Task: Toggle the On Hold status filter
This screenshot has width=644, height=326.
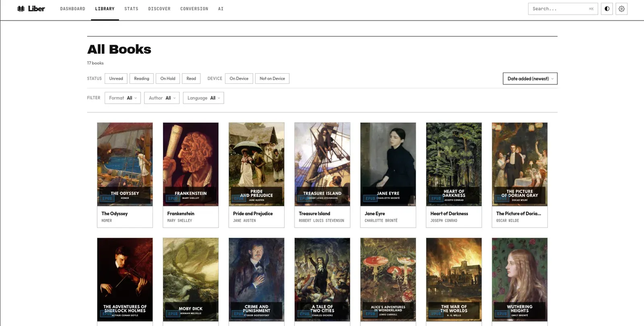Action: [x=168, y=79]
